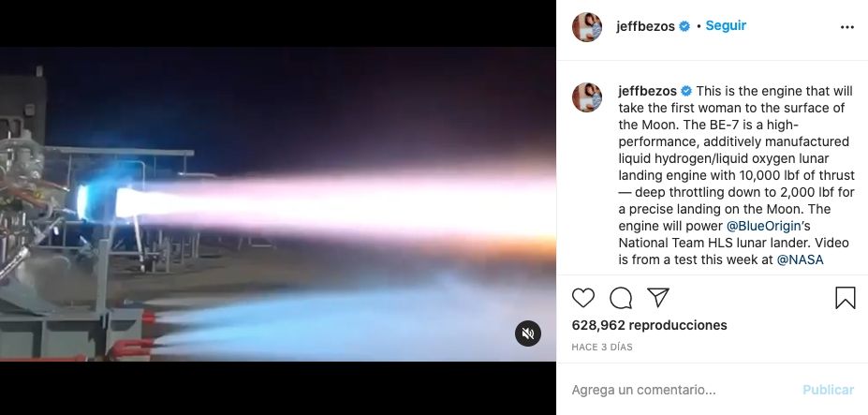
Task: Click the rocket engine video to pause
Action: (x=278, y=204)
